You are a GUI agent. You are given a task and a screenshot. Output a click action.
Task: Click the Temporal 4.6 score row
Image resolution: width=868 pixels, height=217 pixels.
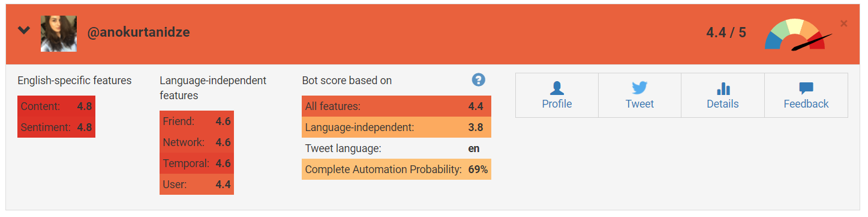[197, 164]
